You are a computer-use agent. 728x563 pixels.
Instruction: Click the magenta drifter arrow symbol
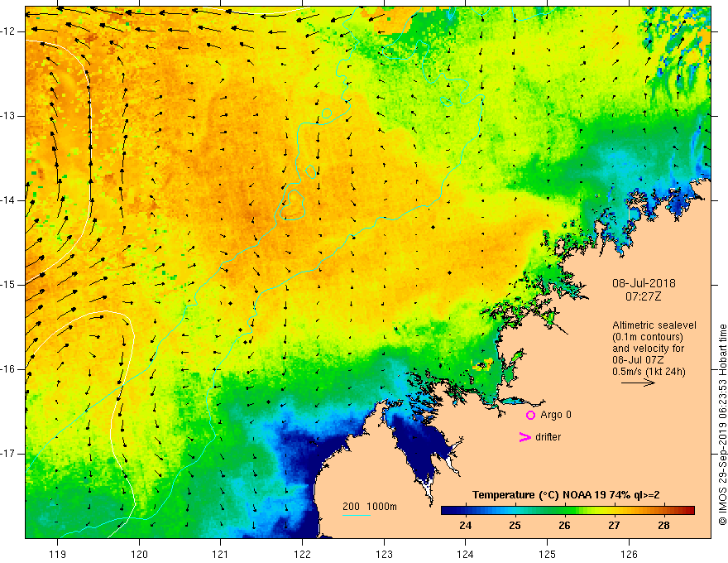coord(524,437)
